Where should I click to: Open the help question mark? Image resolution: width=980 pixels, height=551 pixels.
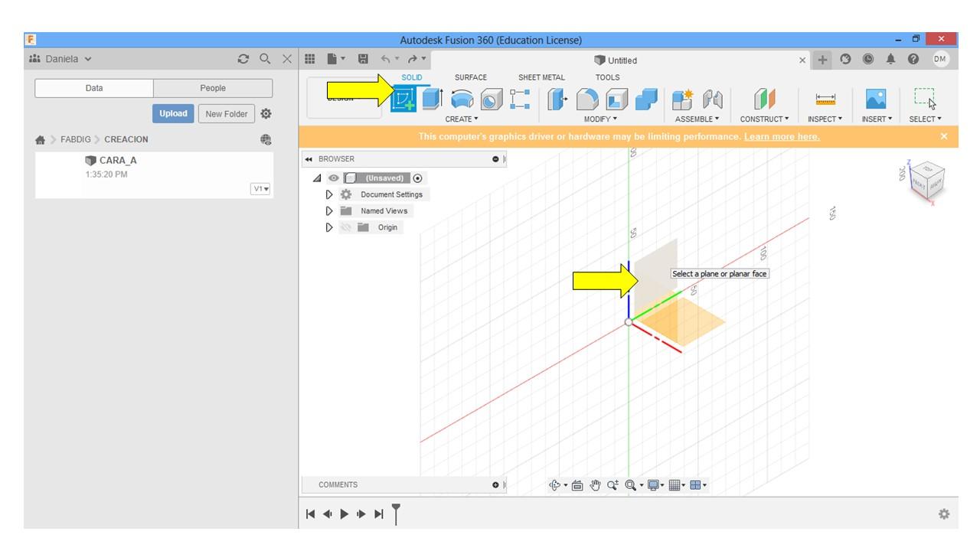coord(913,59)
